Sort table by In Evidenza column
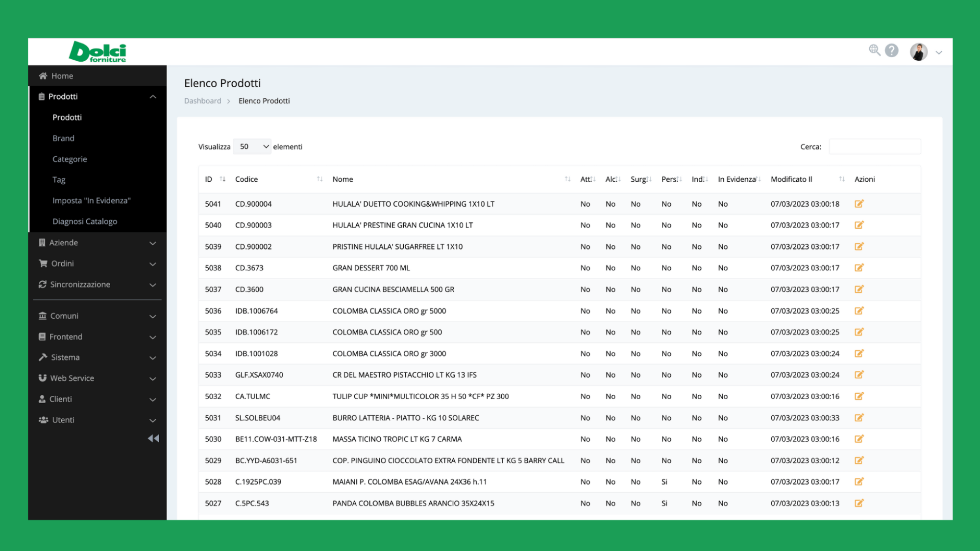This screenshot has width=980, height=551. click(x=739, y=179)
